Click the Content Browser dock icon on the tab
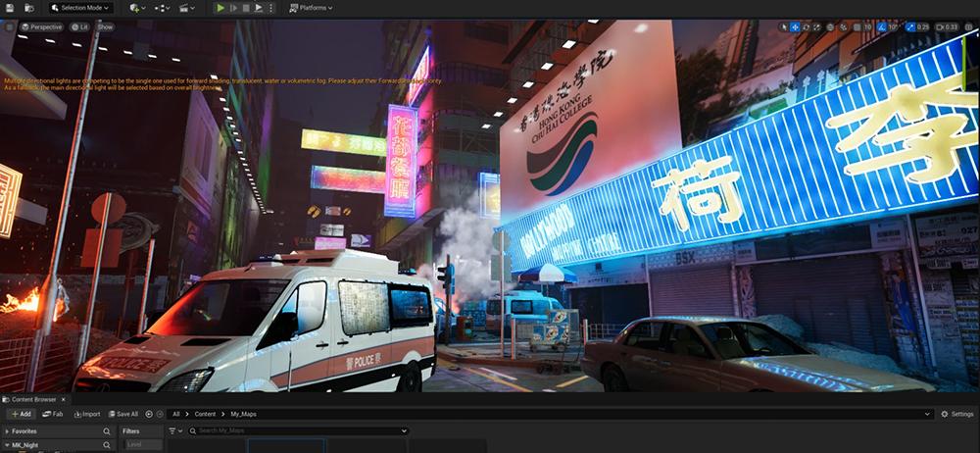 [x=7, y=399]
